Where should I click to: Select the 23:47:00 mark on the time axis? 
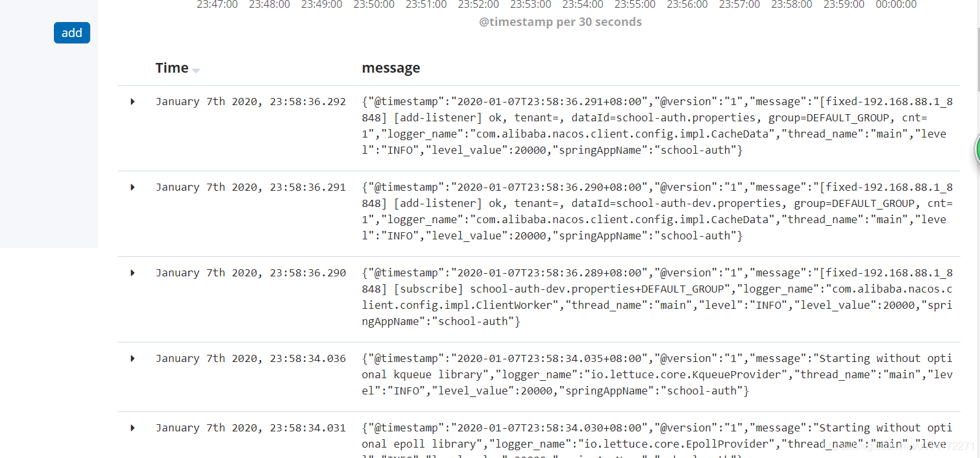217,5
